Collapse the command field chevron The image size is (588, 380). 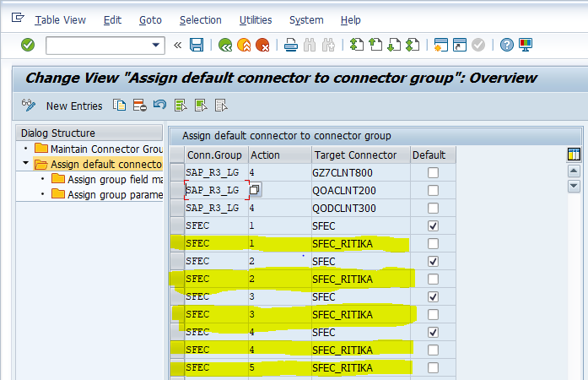tap(177, 46)
